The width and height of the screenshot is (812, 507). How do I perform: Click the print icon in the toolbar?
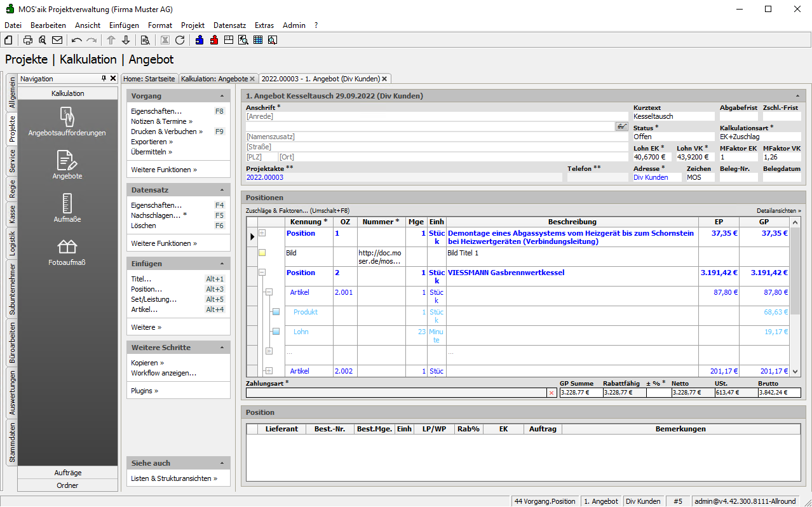click(x=28, y=40)
